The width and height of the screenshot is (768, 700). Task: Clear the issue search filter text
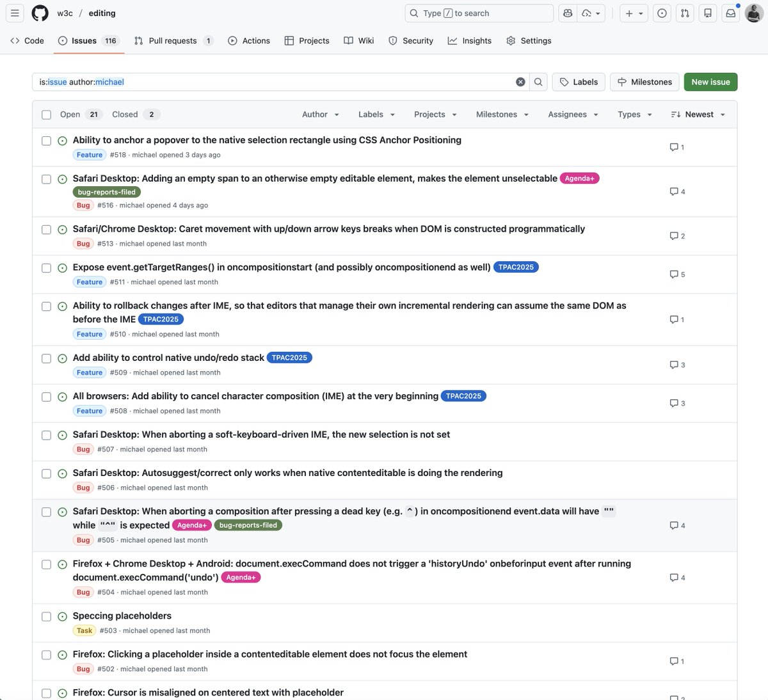pyautogui.click(x=520, y=82)
